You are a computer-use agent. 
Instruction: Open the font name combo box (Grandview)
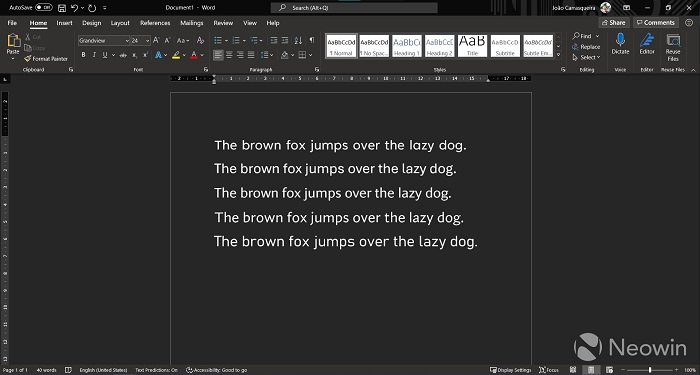[104, 41]
